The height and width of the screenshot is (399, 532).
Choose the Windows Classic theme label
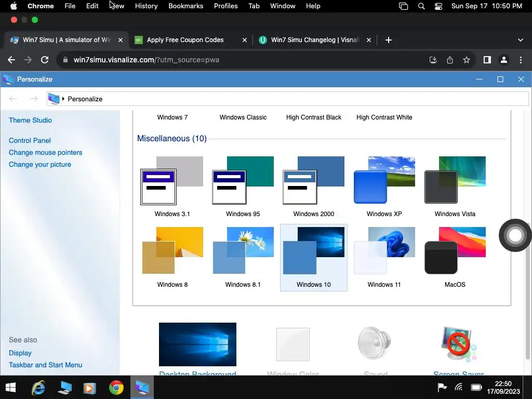[243, 117]
